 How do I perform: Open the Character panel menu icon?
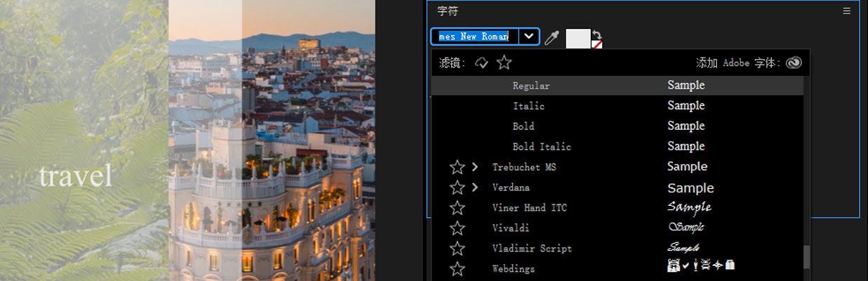[846, 11]
